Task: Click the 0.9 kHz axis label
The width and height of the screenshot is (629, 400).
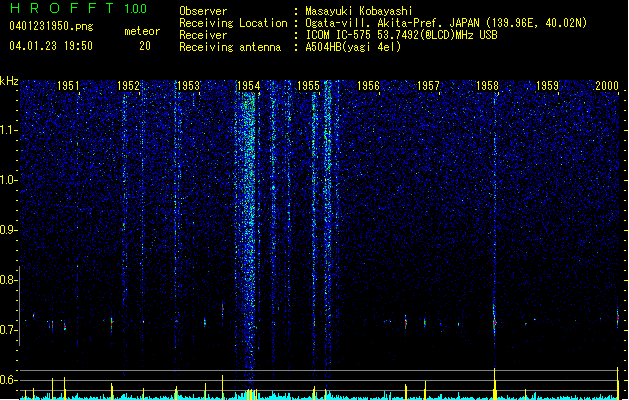Action: click(x=8, y=230)
